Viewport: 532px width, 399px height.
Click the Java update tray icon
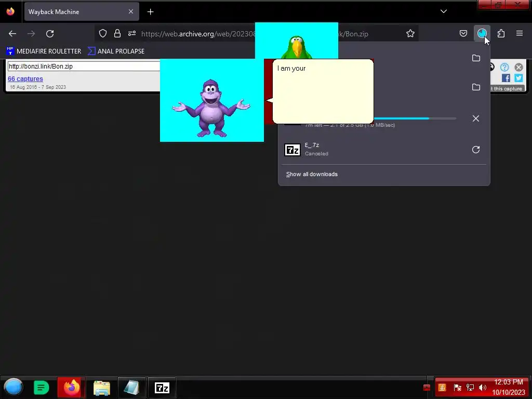442,388
